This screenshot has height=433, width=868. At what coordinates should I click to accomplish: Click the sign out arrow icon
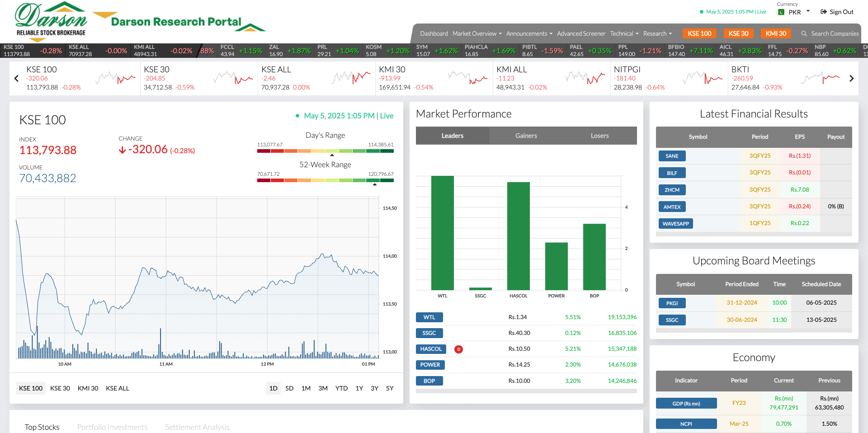click(x=824, y=12)
